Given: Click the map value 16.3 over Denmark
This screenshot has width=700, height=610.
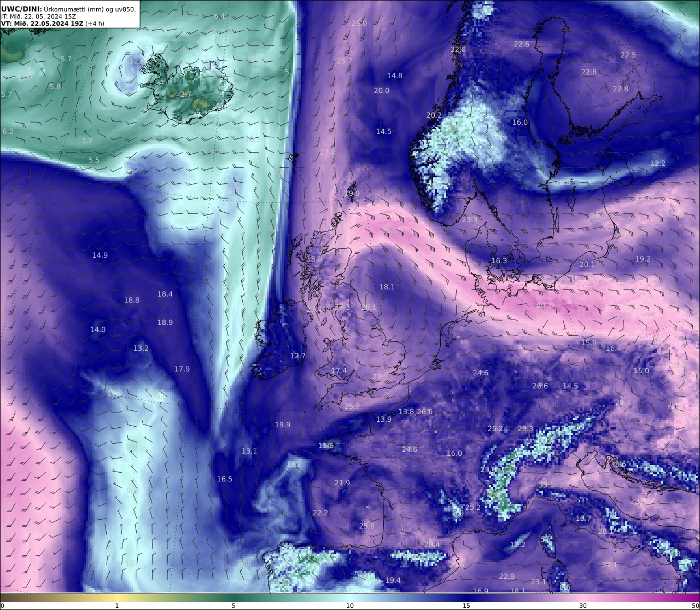Looking at the screenshot, I should click(x=499, y=260).
